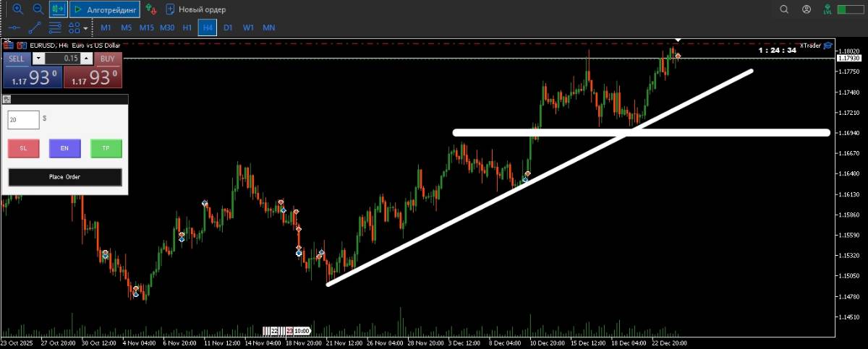Select the horizontal line drawing tool
Viewport: 868px width, 349px height.
pyautogui.click(x=14, y=27)
